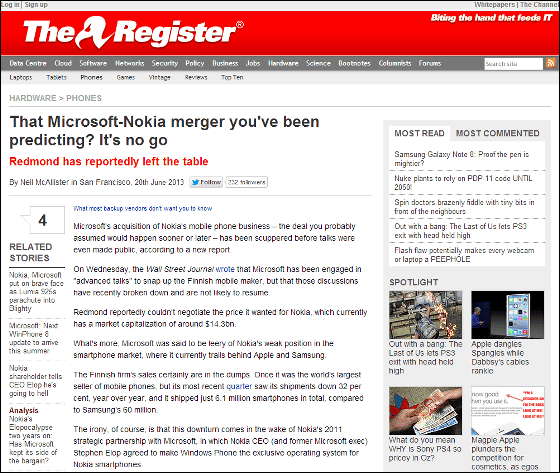Open the Whitepapers link
Viewport: 560px width, 473px height.
pos(495,5)
